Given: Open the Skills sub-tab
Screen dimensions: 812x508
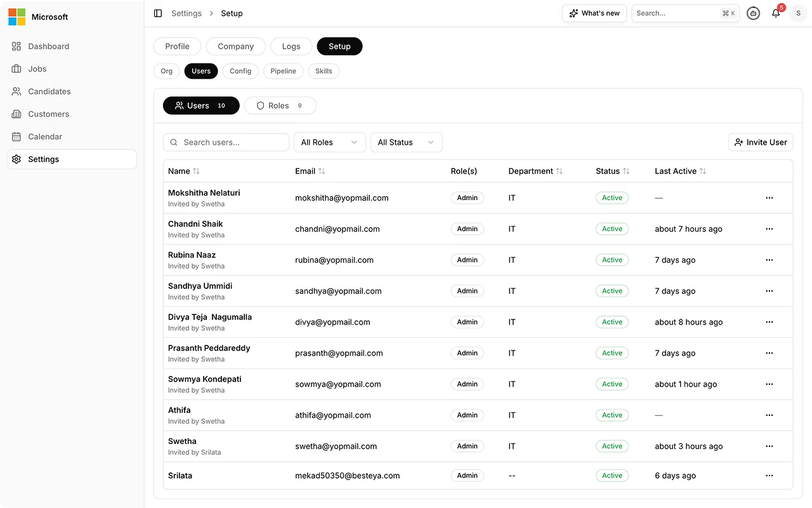Looking at the screenshot, I should [x=324, y=71].
